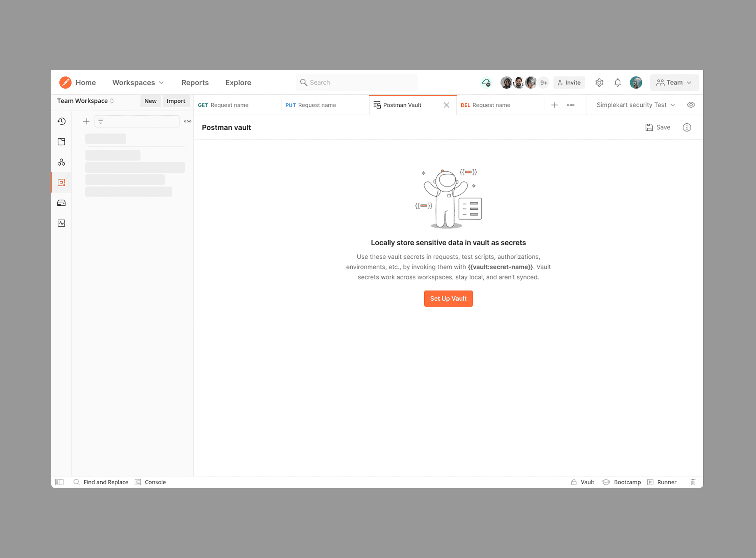Image resolution: width=756 pixels, height=558 pixels.
Task: Open the Reports page
Action: (x=195, y=82)
